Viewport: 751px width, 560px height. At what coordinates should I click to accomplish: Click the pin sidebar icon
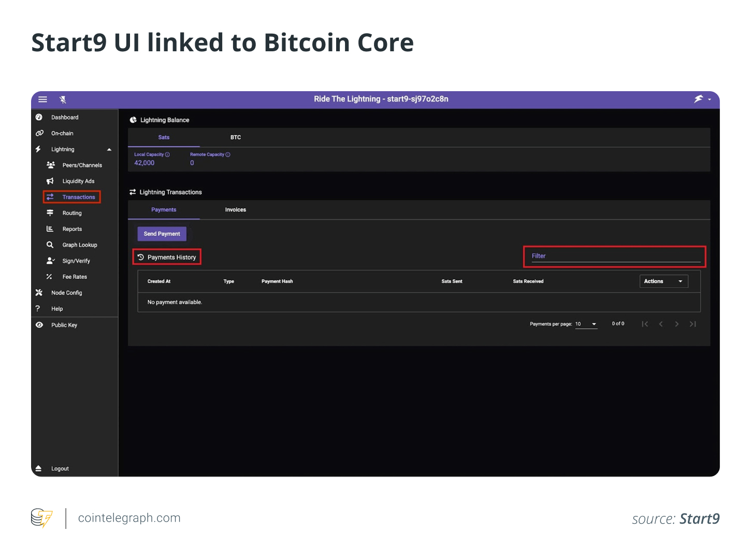(63, 99)
